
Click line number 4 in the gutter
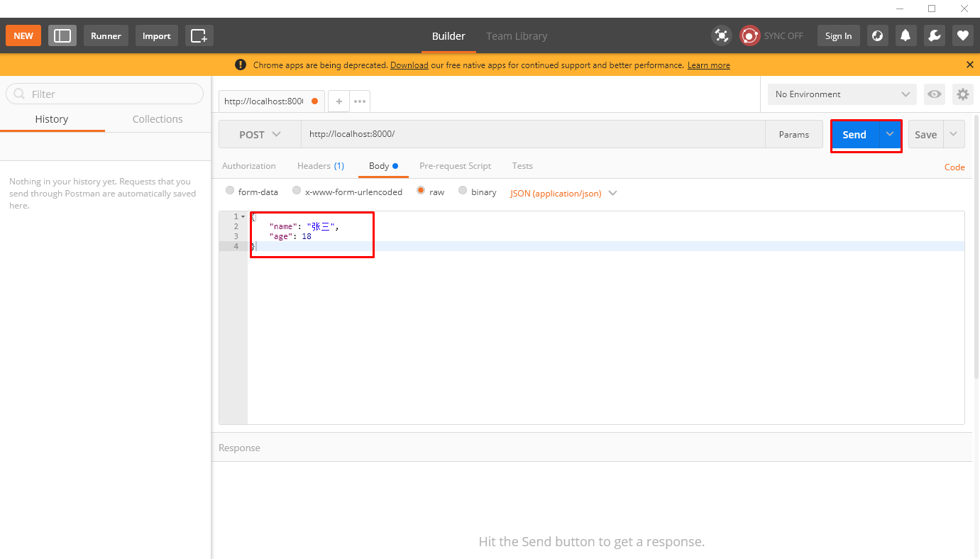pos(236,246)
